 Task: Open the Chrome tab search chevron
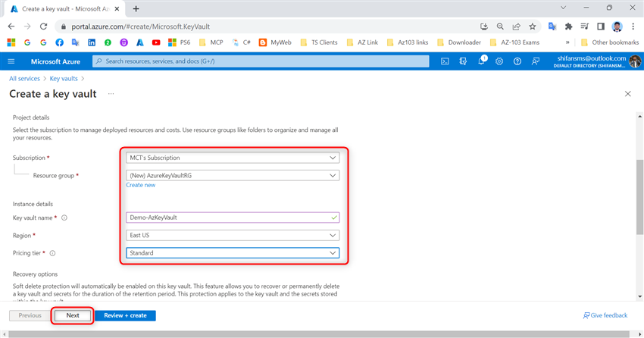coord(563,8)
